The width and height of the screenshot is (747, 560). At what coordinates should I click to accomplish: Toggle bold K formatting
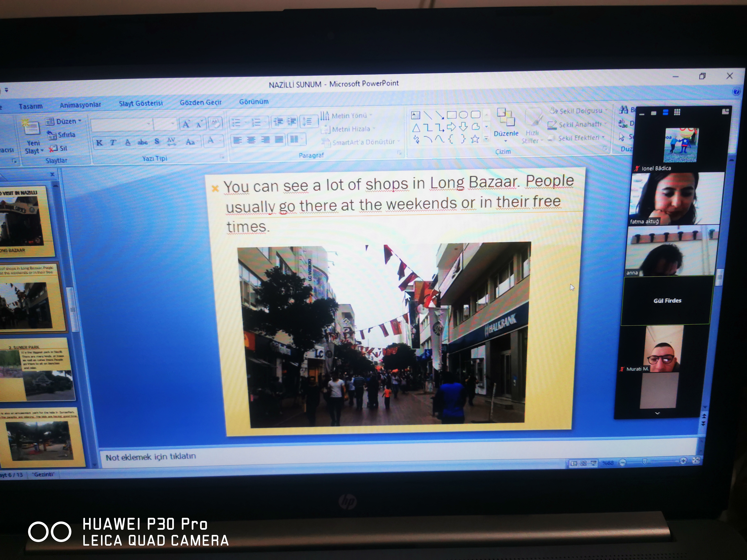(99, 143)
